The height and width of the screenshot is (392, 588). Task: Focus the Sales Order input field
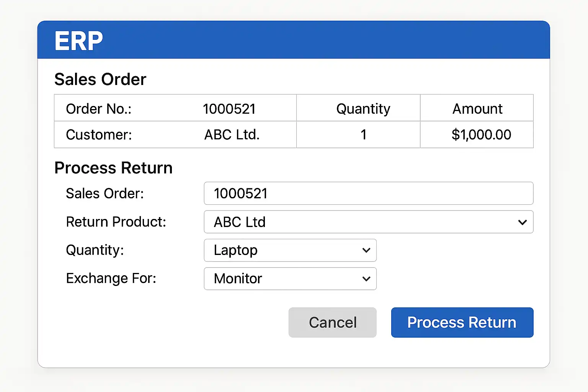[368, 193]
